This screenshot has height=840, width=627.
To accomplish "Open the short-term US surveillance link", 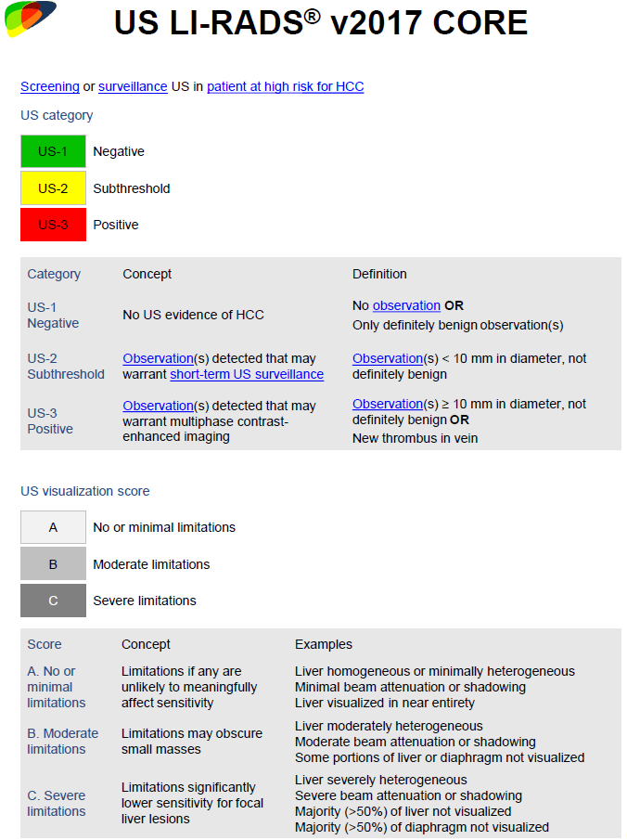I will coord(247,374).
